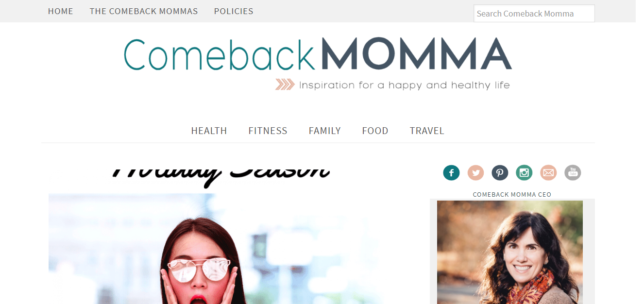
Task: Go to the Home page
Action: click(x=61, y=11)
